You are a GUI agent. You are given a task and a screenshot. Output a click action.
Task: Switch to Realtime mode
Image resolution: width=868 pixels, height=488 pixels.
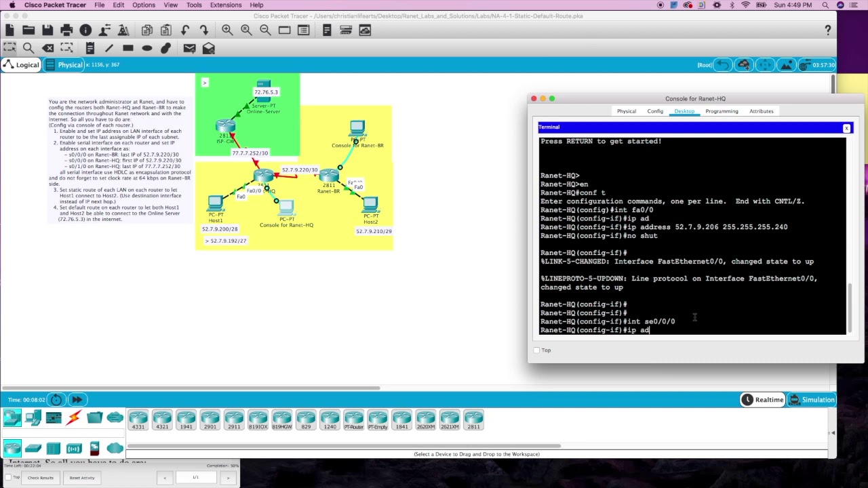763,400
